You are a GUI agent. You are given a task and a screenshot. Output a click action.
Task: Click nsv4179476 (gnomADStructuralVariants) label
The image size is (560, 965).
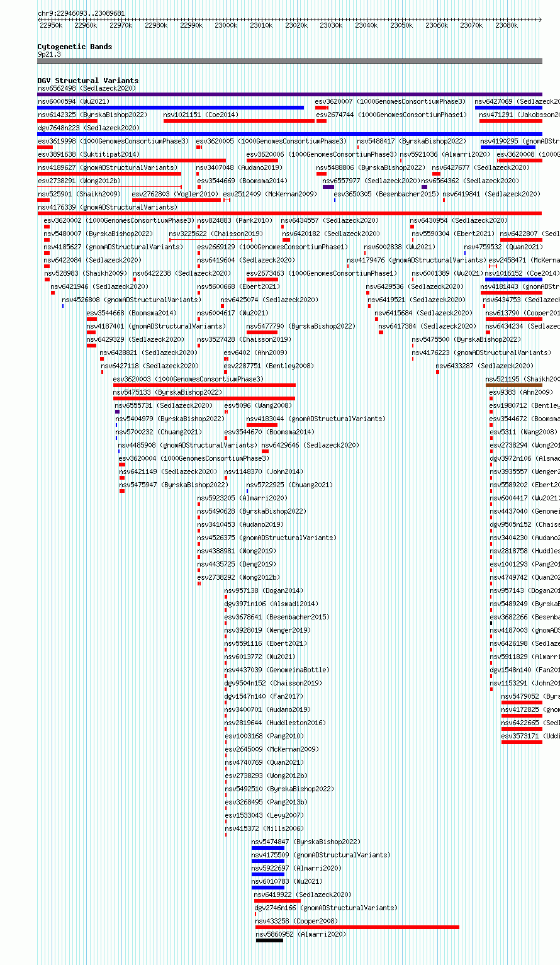click(x=417, y=260)
